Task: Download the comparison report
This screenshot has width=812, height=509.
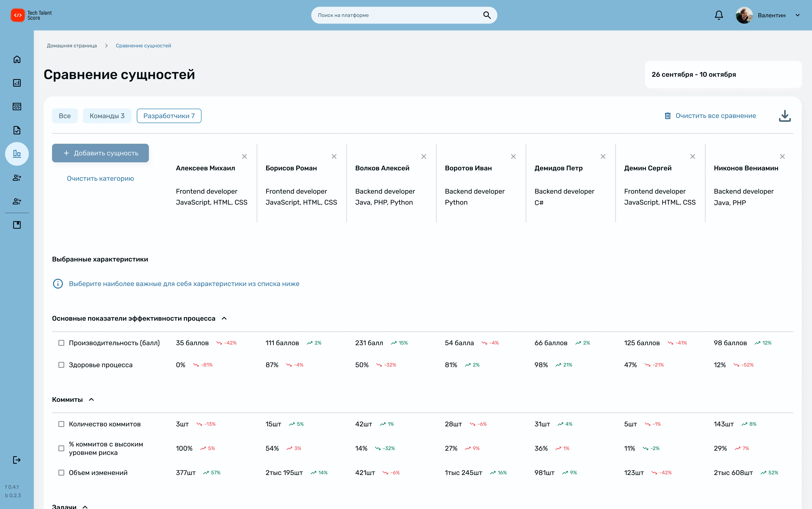Action: [x=785, y=116]
